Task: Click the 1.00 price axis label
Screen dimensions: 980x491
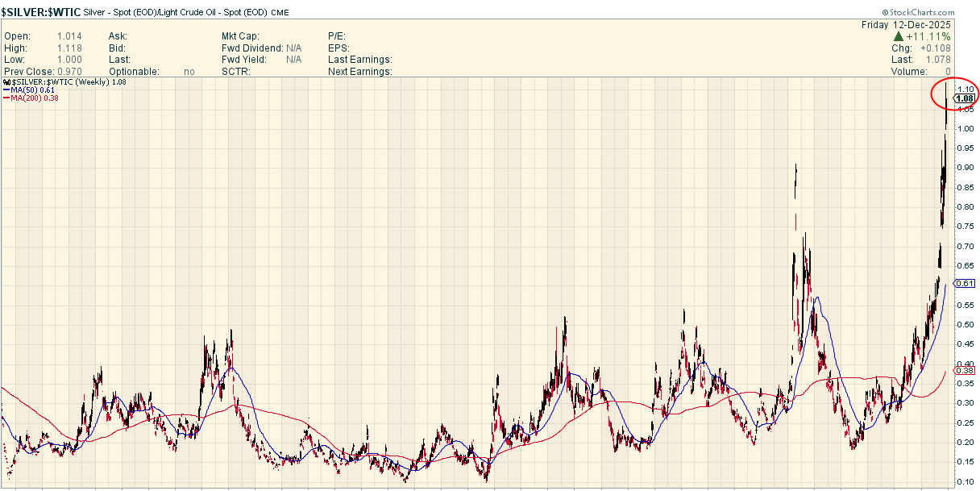Action: click(x=964, y=129)
